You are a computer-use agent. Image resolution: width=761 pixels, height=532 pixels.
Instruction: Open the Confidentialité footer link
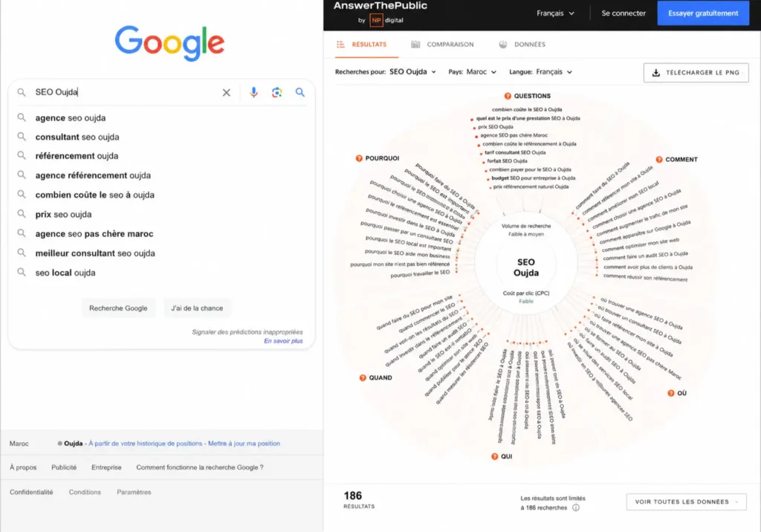tap(31, 492)
